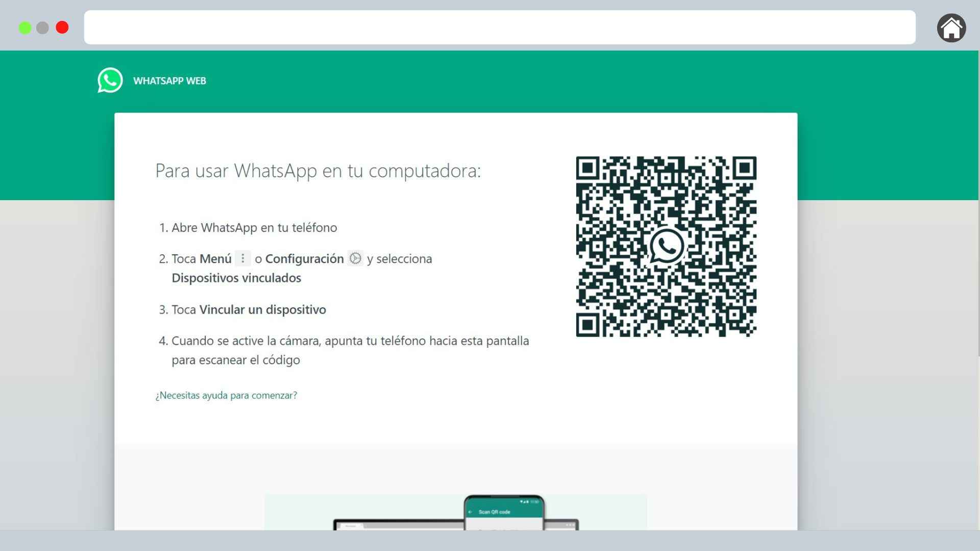The width and height of the screenshot is (980, 551).
Task: Select step 1 Abre WhatsApp en tu teléfono
Action: click(x=254, y=228)
